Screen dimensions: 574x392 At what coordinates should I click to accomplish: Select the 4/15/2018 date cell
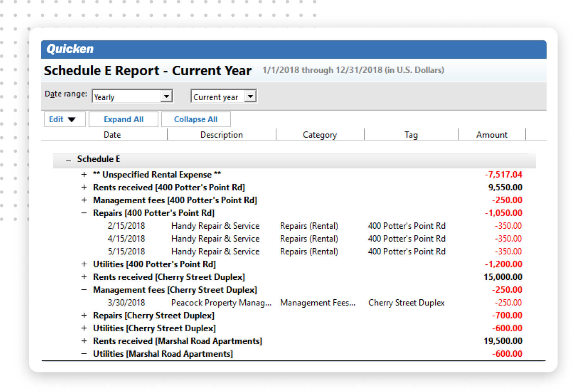point(126,238)
